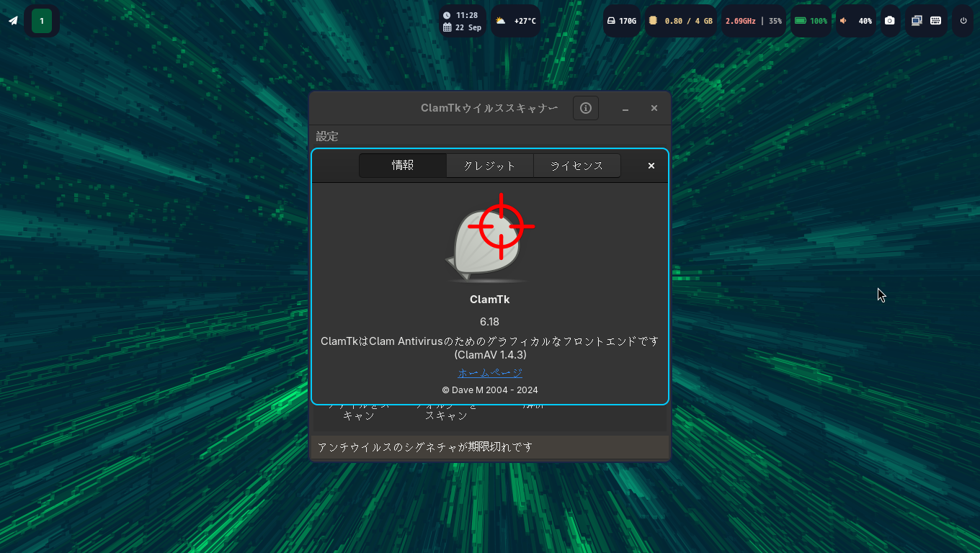980x553 pixels.
Task: Click the 22 Sep date text
Action: point(468,27)
